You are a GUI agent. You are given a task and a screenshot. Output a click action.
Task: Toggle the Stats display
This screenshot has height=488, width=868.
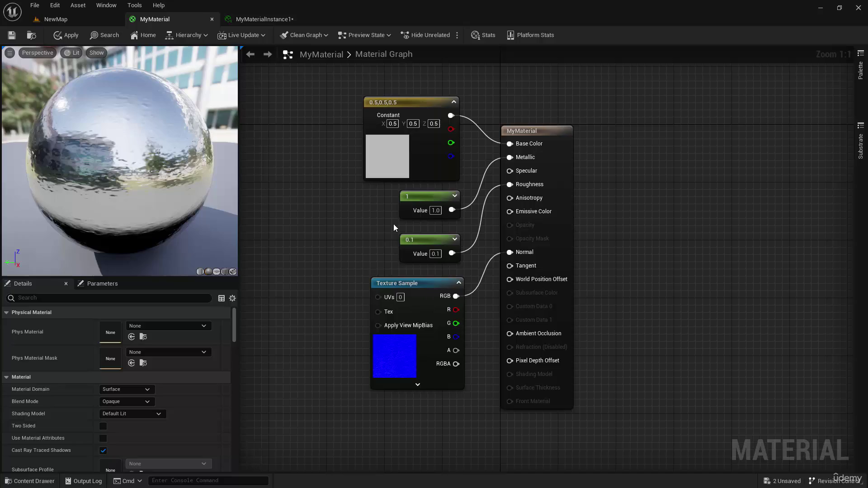483,35
